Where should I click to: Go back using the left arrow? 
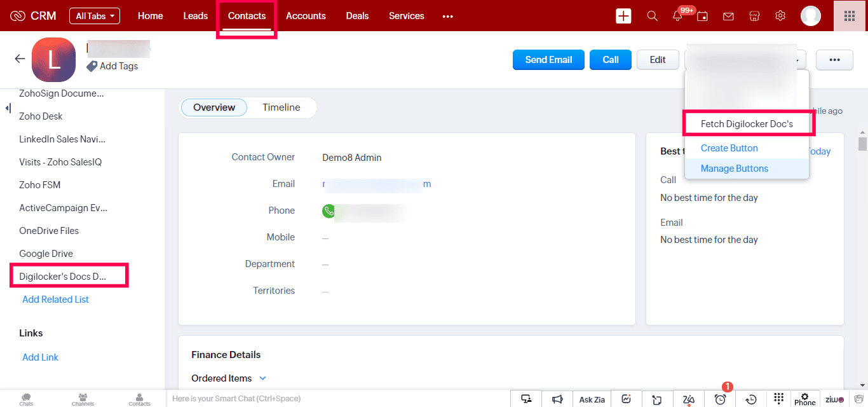20,59
